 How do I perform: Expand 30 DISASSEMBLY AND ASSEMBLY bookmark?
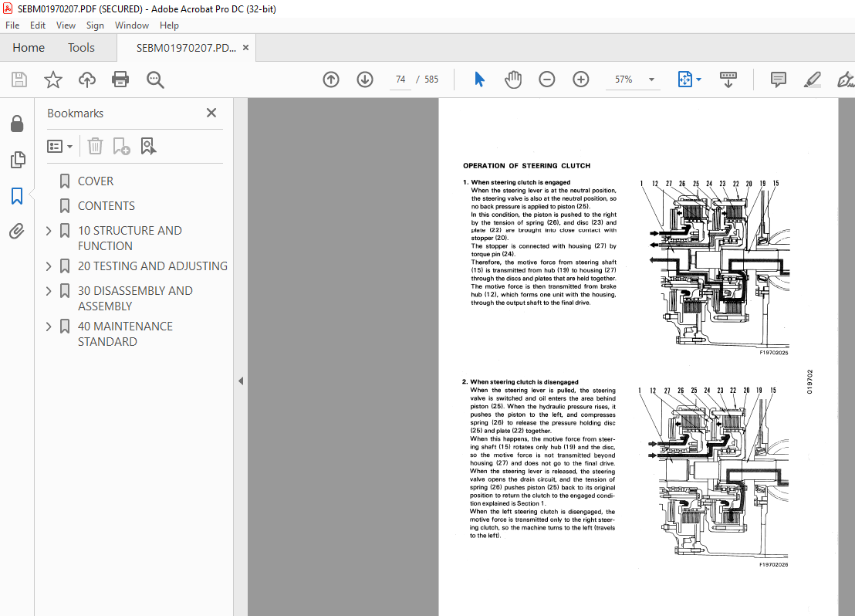49,291
